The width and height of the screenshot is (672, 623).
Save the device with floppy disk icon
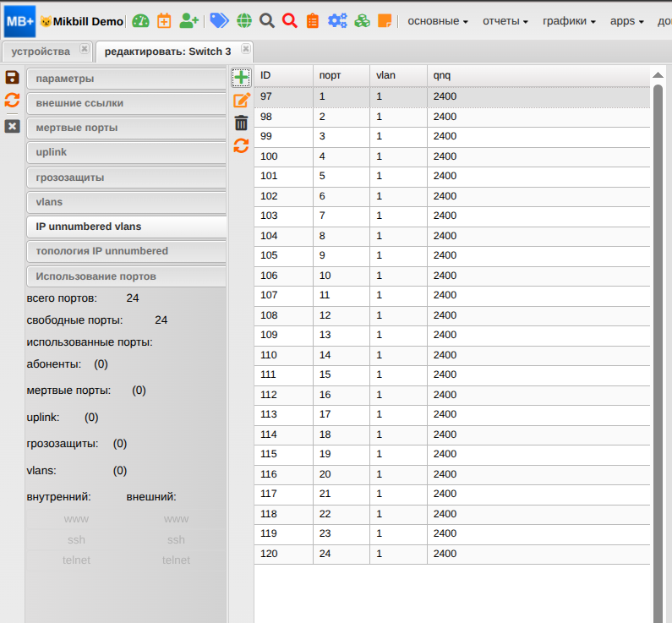coord(12,78)
